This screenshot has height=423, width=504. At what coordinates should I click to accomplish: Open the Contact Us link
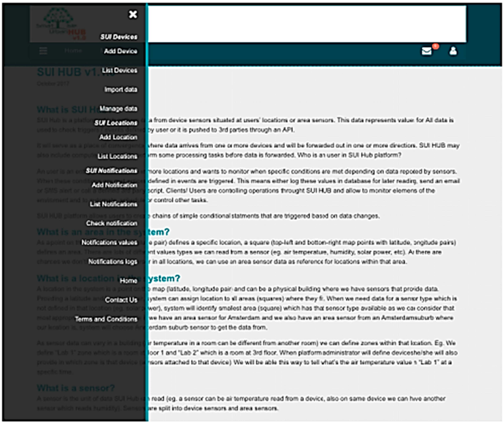121,300
